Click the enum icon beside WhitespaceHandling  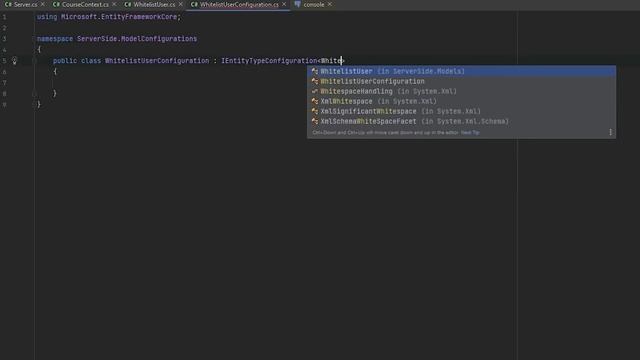click(315, 91)
